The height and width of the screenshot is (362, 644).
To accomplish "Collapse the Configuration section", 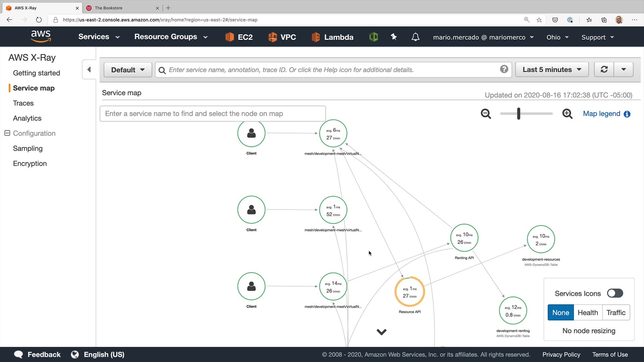I will [x=7, y=133].
